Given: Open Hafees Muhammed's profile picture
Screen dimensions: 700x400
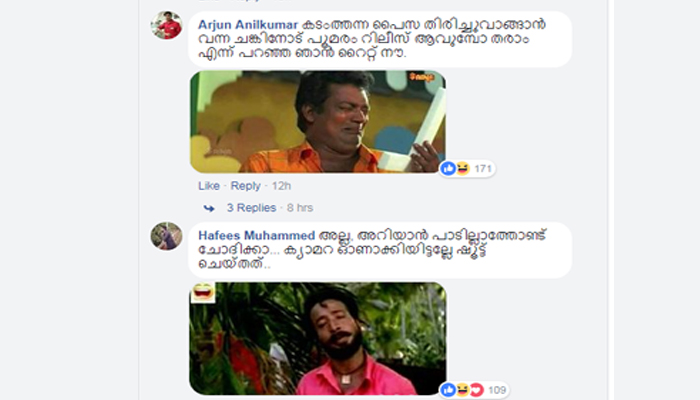Looking at the screenshot, I should point(166,236).
